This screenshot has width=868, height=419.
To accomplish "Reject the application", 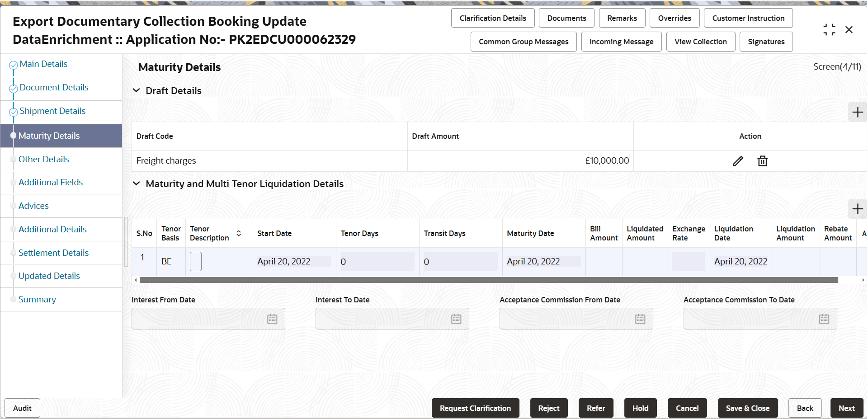I will tap(549, 408).
